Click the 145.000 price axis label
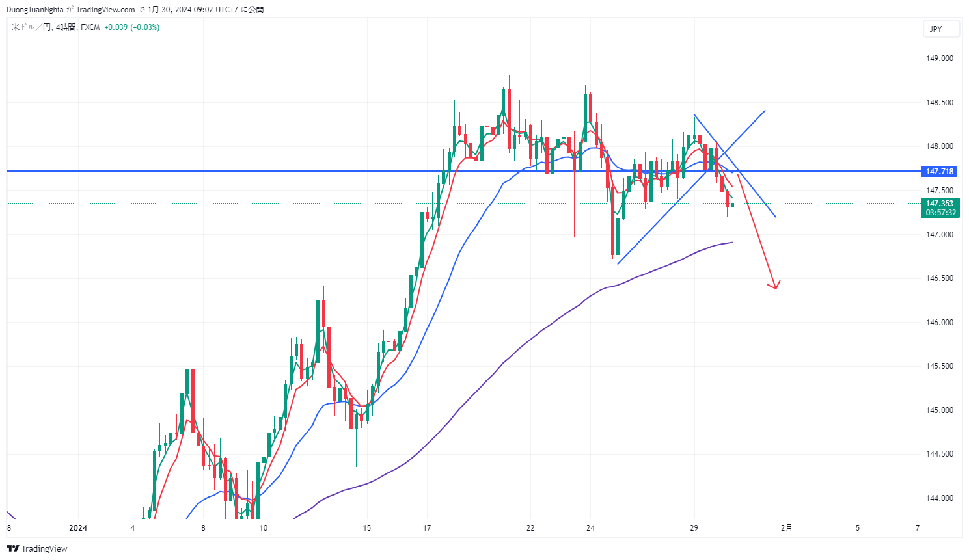This screenshot has width=969, height=560. (x=940, y=410)
